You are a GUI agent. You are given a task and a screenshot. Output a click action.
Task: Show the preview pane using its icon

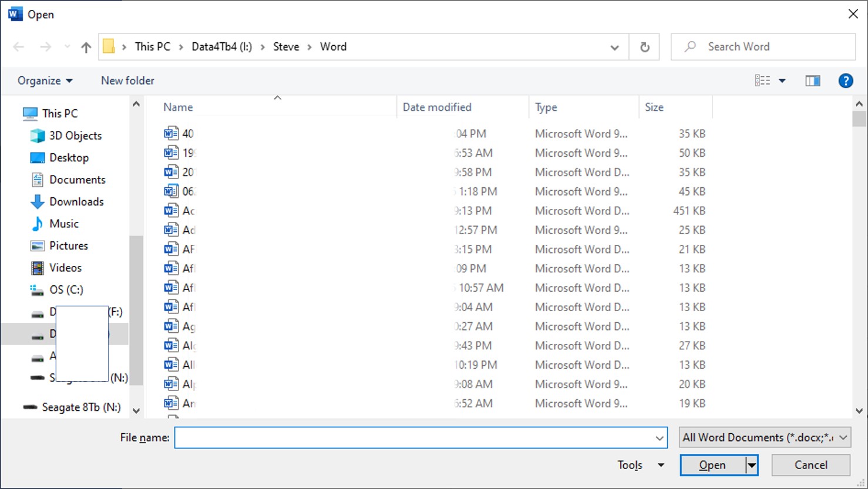[x=813, y=81]
